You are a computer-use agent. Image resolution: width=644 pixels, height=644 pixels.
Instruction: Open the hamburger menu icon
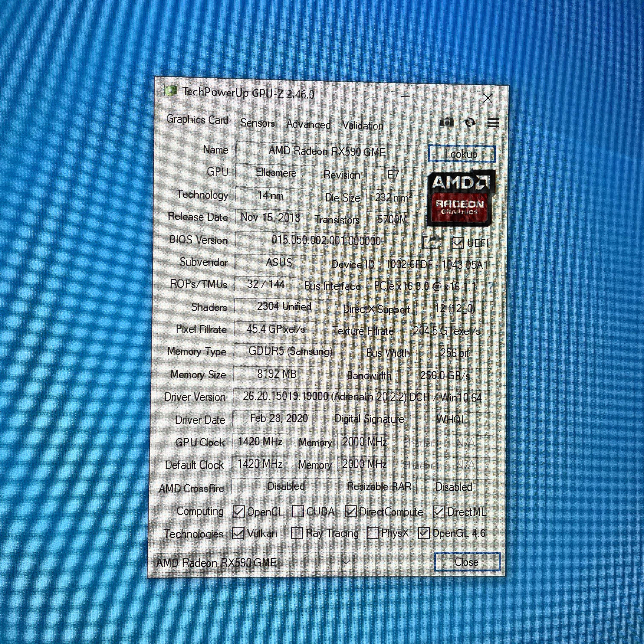pos(493,123)
